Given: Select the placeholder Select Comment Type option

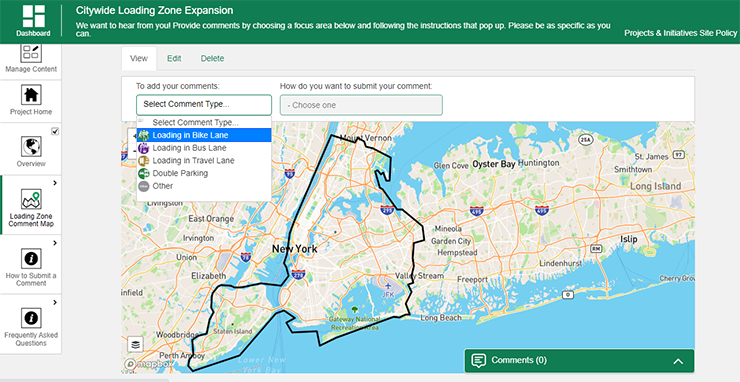Looking at the screenshot, I should [x=204, y=123].
